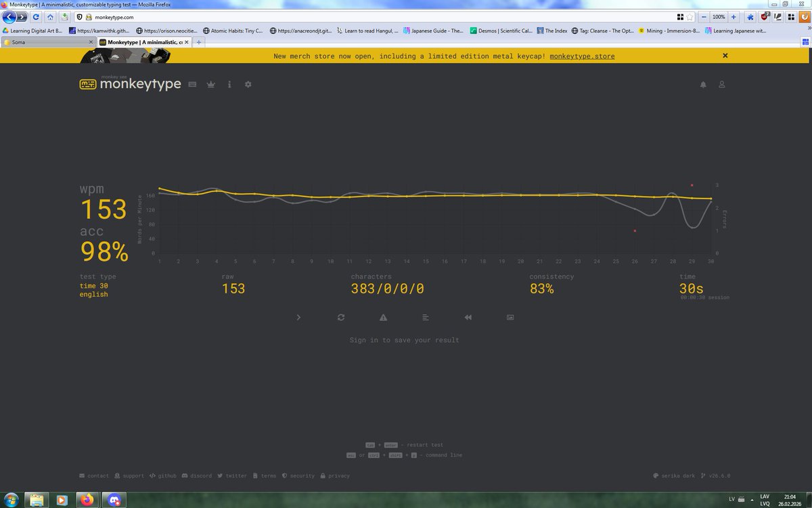
Task: Click the 98% accuracy value
Action: click(x=104, y=252)
